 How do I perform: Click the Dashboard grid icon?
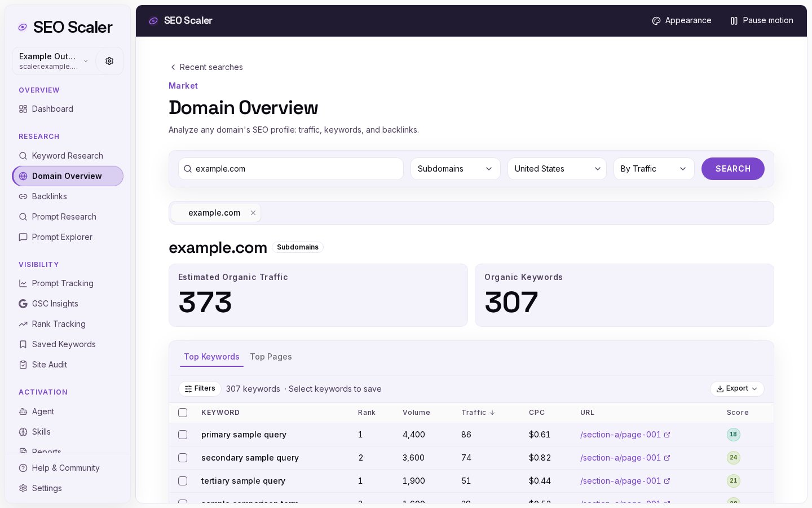23,109
